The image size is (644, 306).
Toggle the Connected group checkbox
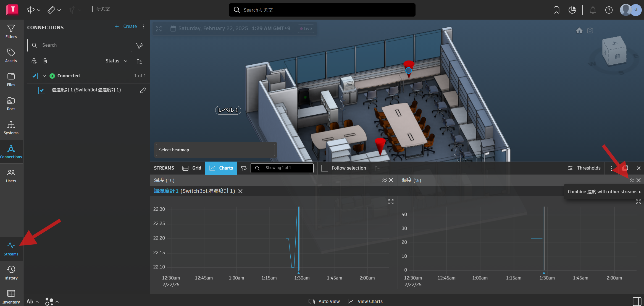[x=34, y=76]
